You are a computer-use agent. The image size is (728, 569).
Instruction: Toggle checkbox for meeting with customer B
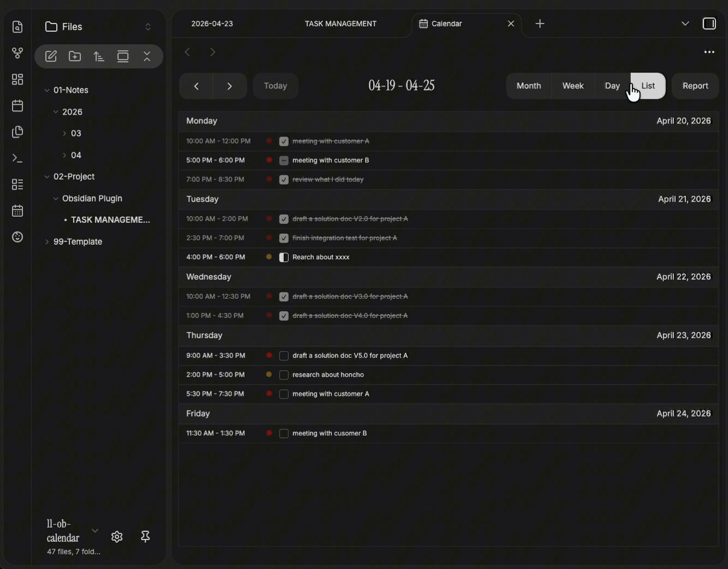[284, 160]
